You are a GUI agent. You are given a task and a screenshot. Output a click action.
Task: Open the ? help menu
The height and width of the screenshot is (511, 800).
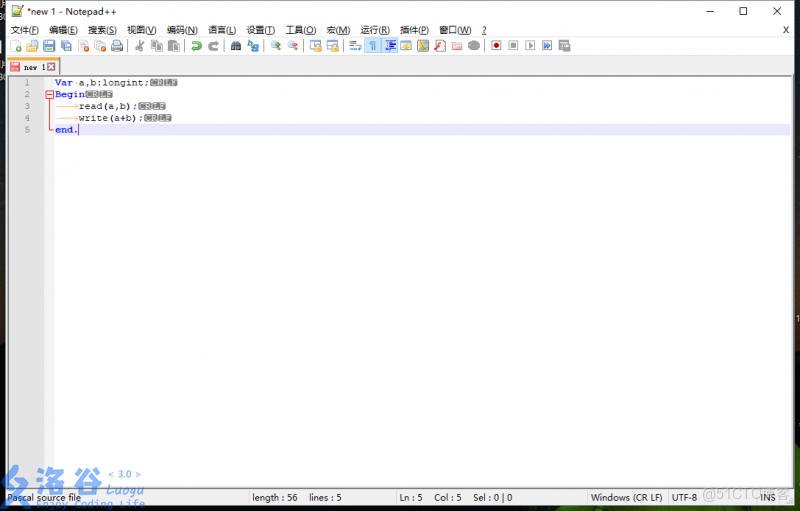click(x=484, y=30)
